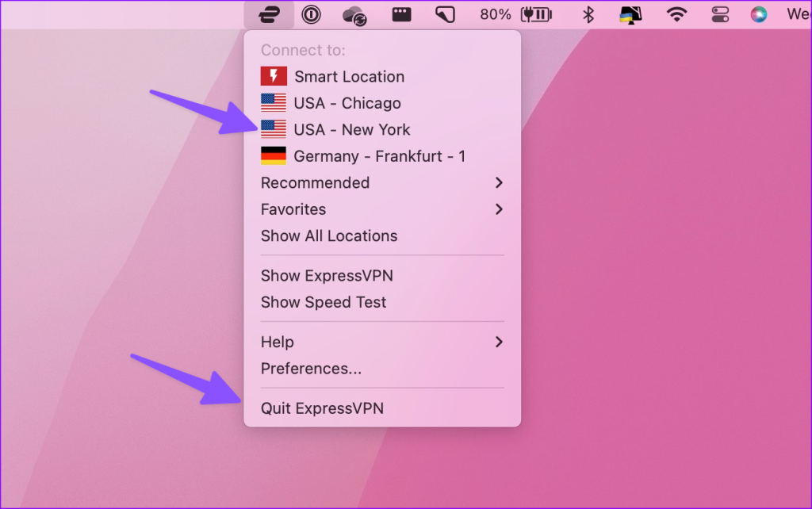
Task: Click the US flag beside New York
Action: click(274, 129)
